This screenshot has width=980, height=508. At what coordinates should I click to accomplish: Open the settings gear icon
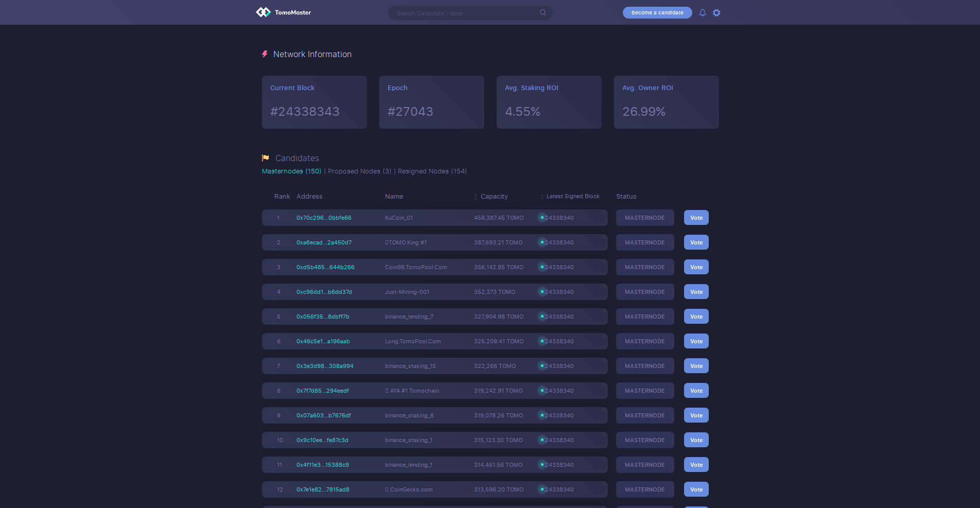click(x=716, y=12)
